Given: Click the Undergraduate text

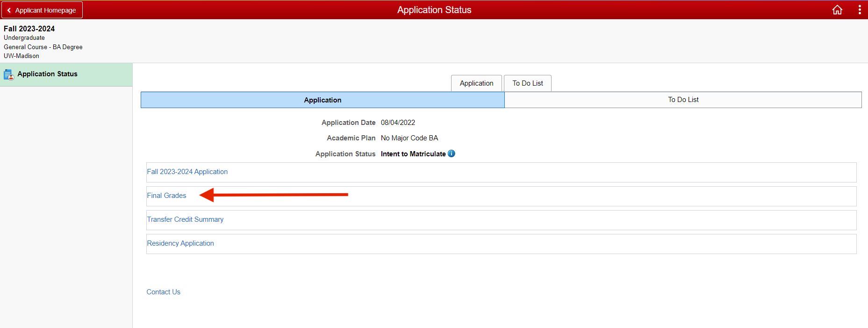Looking at the screenshot, I should coord(24,38).
